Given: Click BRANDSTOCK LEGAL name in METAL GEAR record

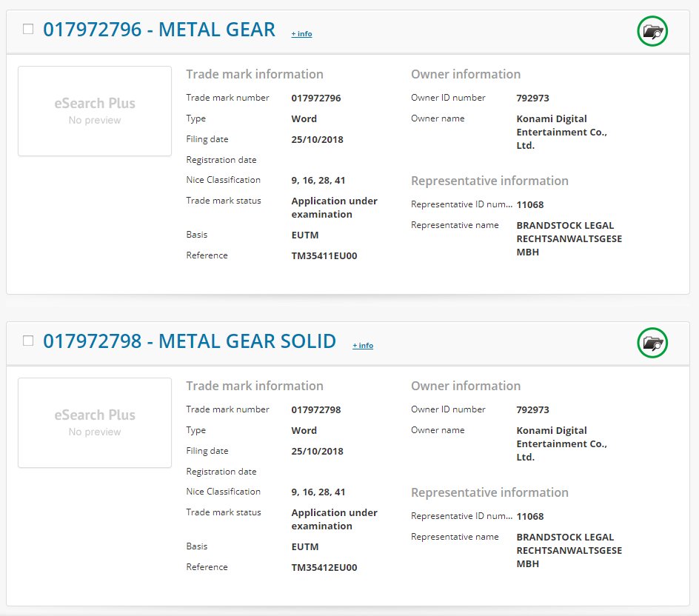Looking at the screenshot, I should (x=569, y=239).
